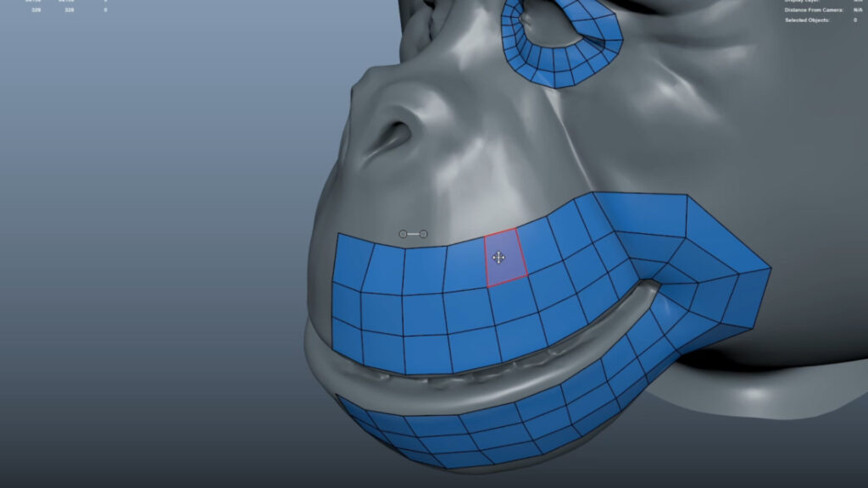Screen dimensions: 868x488
Task: Select the red-highlighted quad on the upper lip
Action: coord(505,258)
